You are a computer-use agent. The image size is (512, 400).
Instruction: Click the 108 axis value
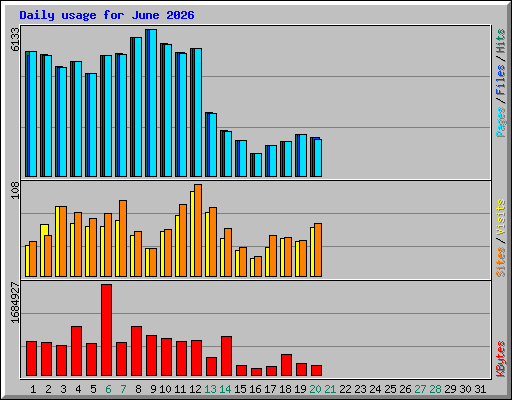point(15,190)
